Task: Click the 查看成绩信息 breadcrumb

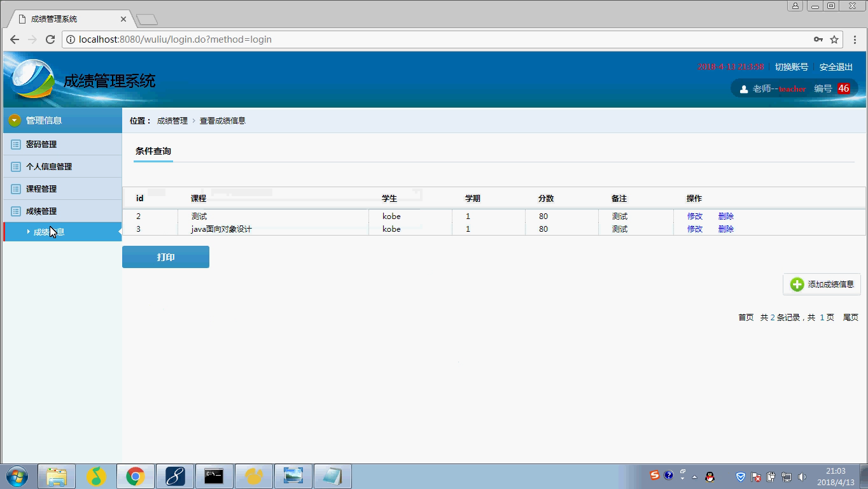Action: tap(223, 121)
